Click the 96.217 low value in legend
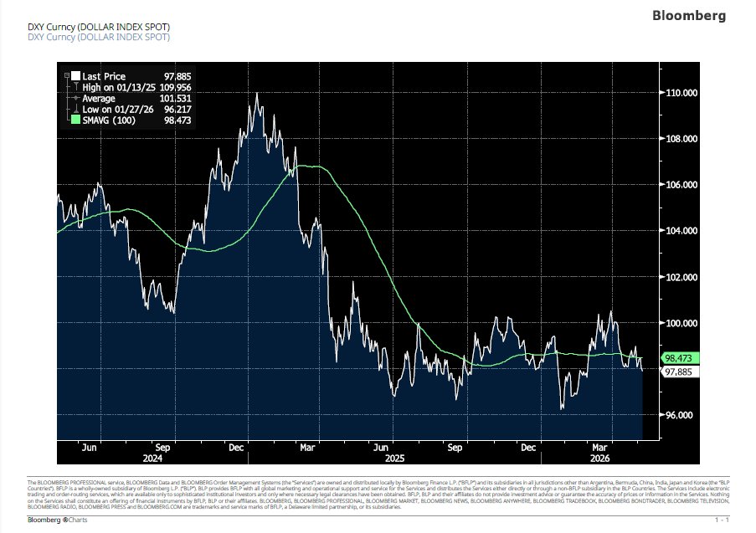The image size is (756, 533). (177, 110)
